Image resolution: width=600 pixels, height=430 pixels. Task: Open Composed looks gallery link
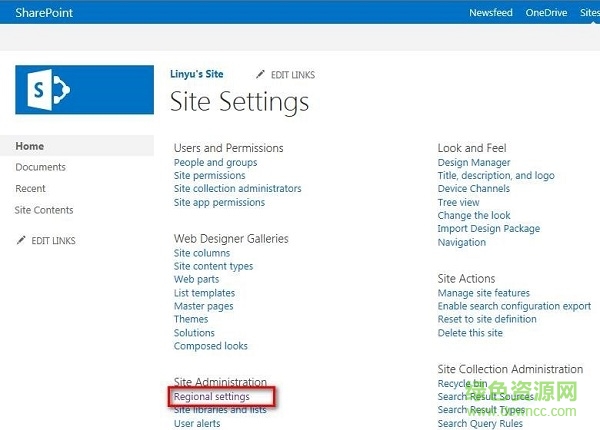tap(211, 346)
